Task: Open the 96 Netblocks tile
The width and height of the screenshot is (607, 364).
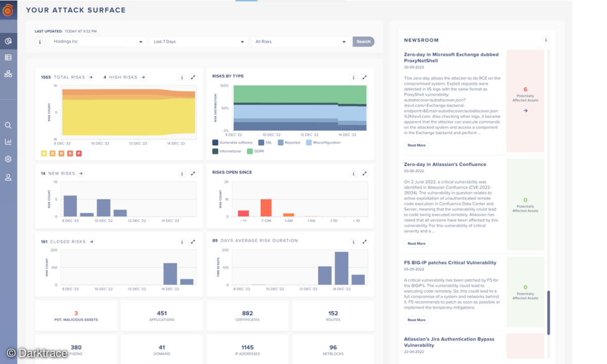Action: pyautogui.click(x=333, y=349)
